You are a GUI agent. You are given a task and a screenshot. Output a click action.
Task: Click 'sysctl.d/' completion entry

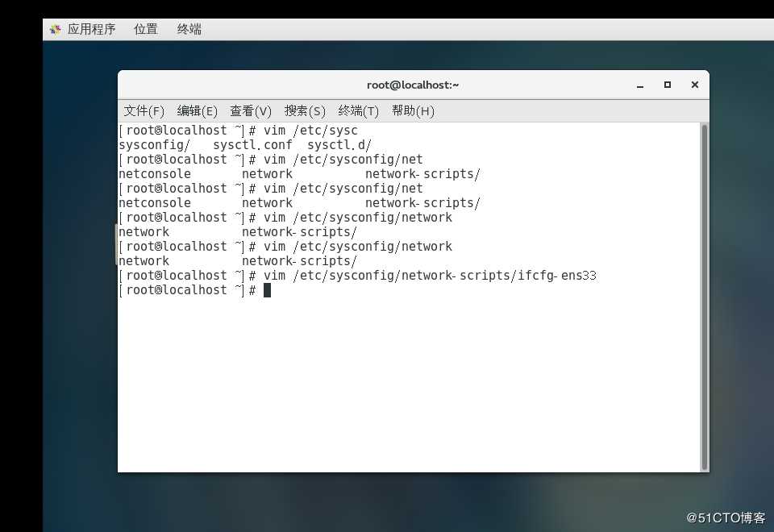click(x=339, y=145)
